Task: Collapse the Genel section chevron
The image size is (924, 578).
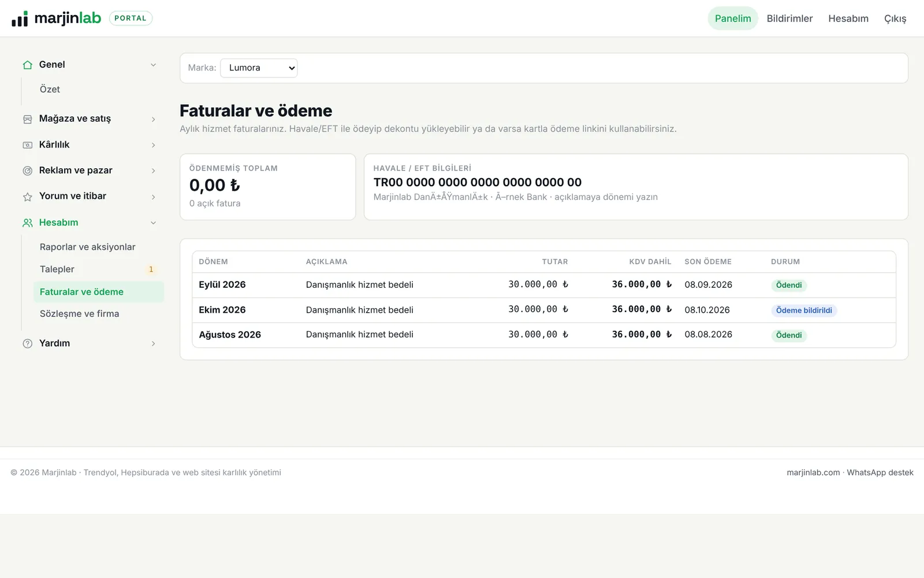Action: click(x=153, y=65)
